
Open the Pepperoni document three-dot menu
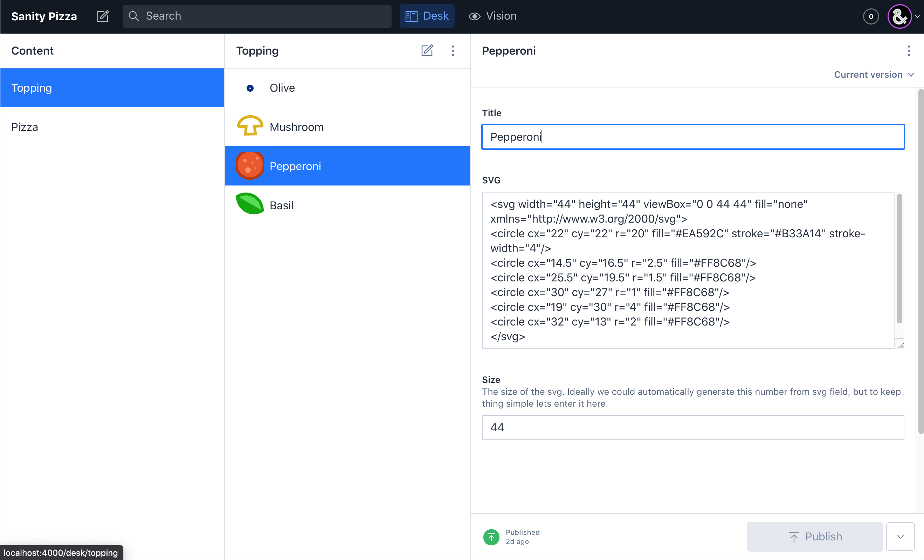point(908,51)
